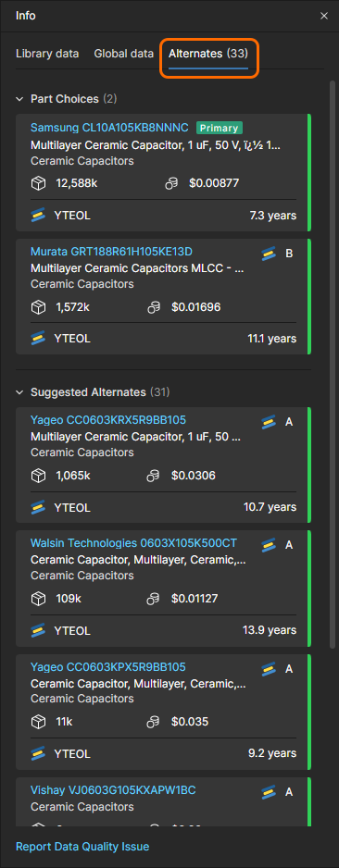Click the vertical scrollbar of alternates list

click(333, 366)
